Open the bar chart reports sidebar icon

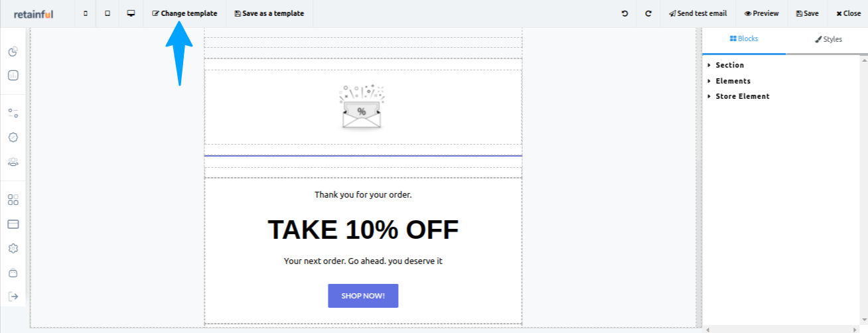tap(13, 76)
